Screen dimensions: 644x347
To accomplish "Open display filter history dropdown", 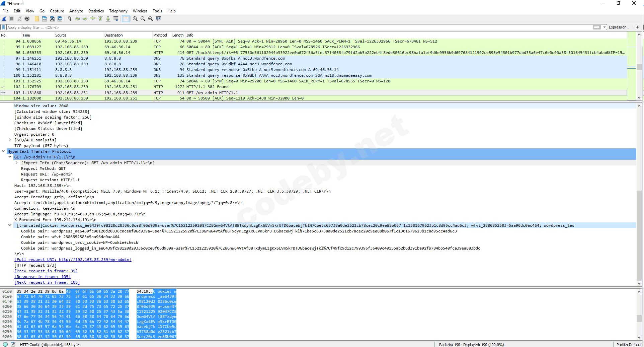I will (x=605, y=27).
